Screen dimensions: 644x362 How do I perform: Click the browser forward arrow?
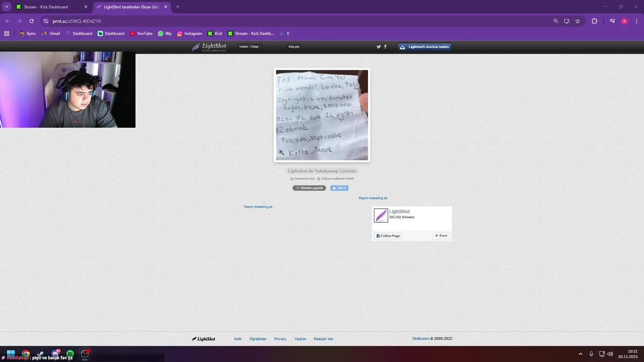pyautogui.click(x=19, y=21)
